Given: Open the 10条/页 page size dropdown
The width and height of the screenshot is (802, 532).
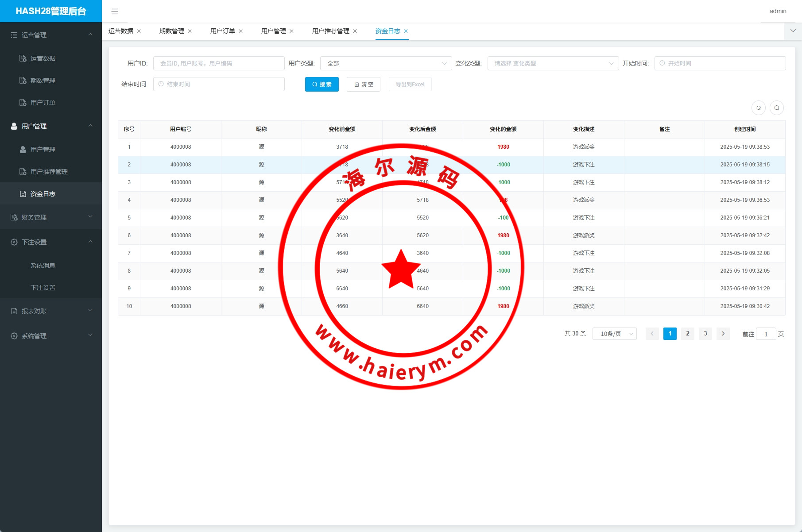Looking at the screenshot, I should [x=614, y=334].
